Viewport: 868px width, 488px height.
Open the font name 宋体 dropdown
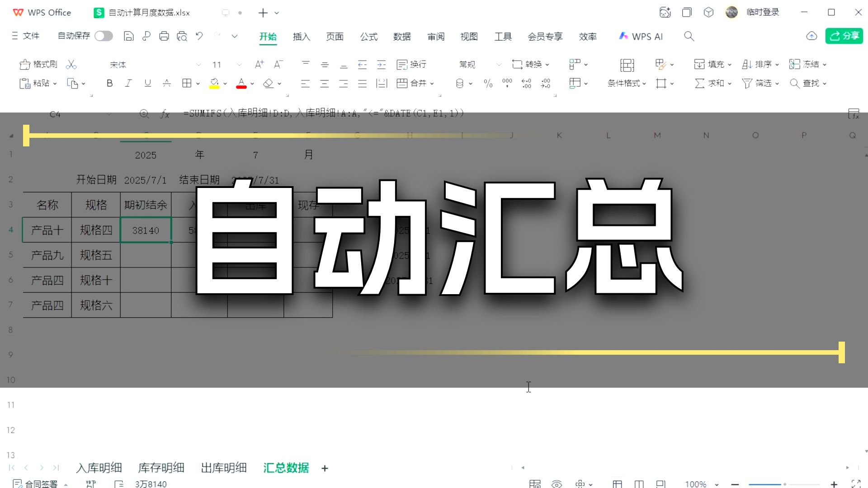tap(198, 65)
